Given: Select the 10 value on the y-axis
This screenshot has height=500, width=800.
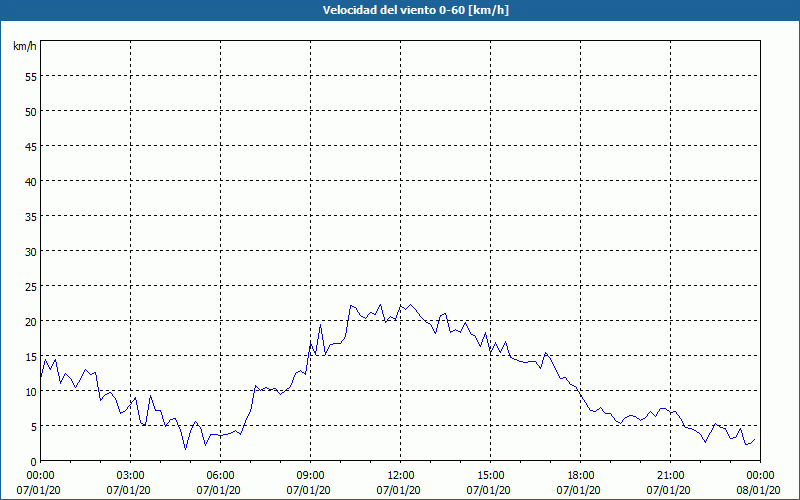Looking at the screenshot, I should tap(30, 391).
